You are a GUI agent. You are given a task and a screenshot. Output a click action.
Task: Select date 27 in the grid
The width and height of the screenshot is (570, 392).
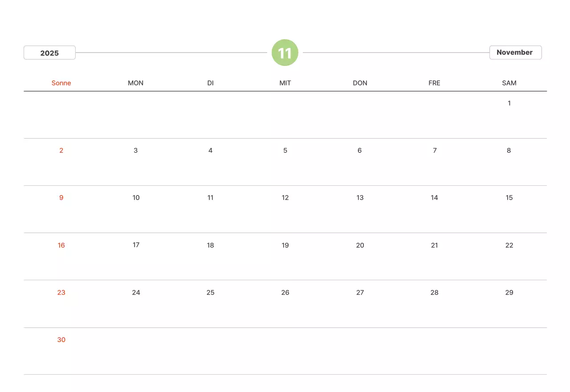coord(360,293)
